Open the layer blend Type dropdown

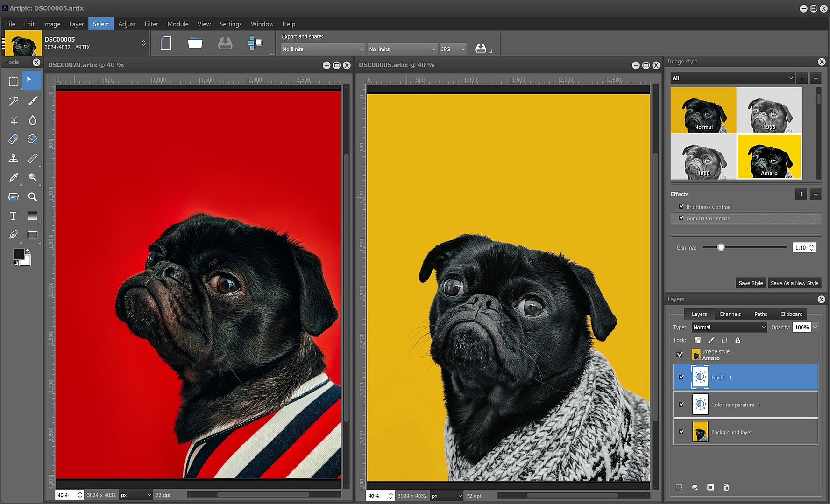click(x=729, y=327)
